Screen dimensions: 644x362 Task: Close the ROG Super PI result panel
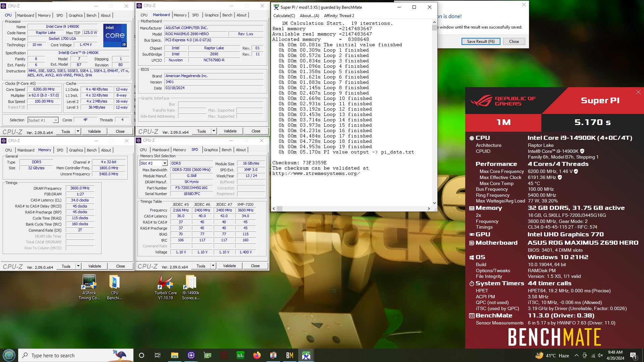[x=638, y=92]
